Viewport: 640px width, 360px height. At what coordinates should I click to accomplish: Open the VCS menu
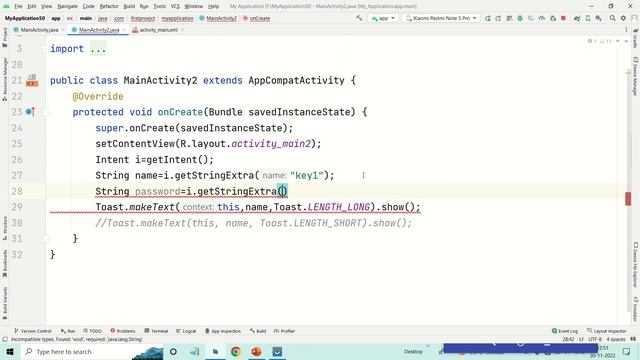[175, 6]
